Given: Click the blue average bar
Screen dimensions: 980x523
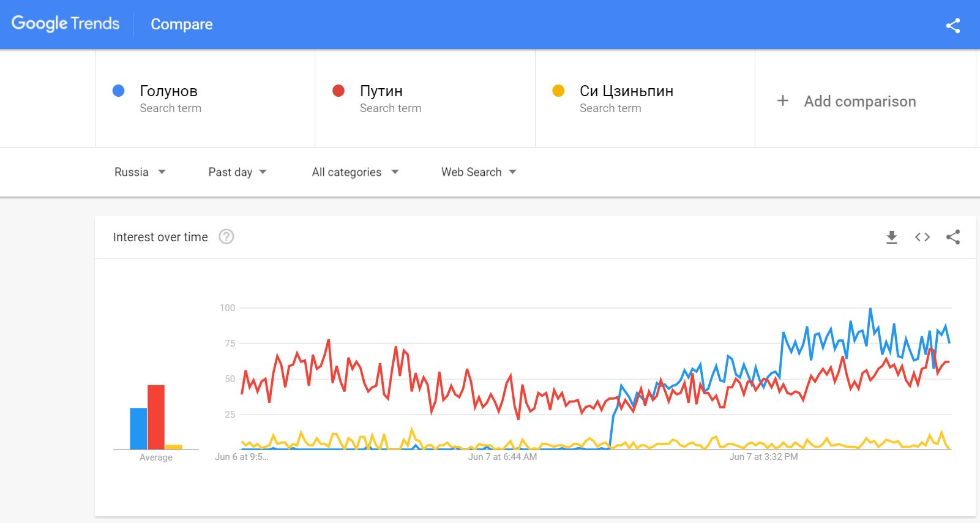Looking at the screenshot, I should (138, 429).
